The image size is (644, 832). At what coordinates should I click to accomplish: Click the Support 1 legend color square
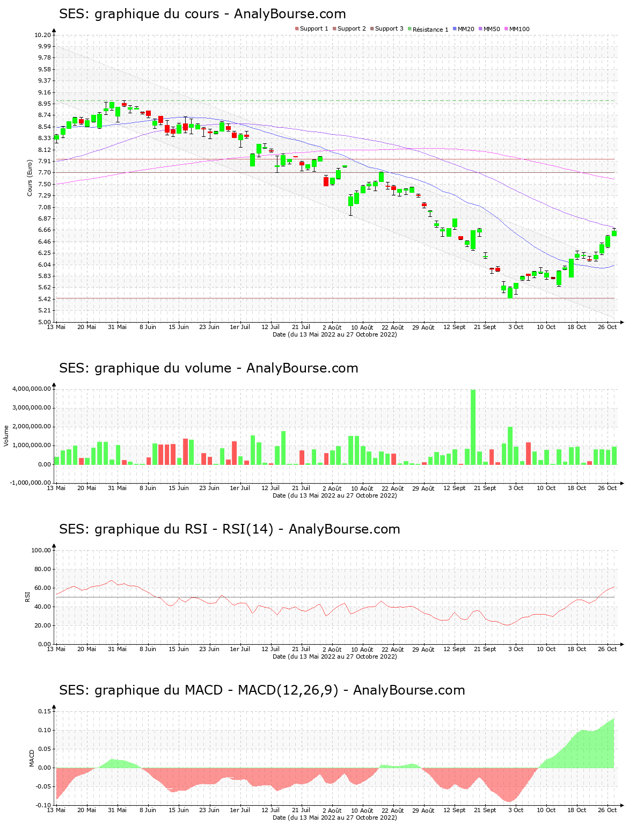(297, 29)
